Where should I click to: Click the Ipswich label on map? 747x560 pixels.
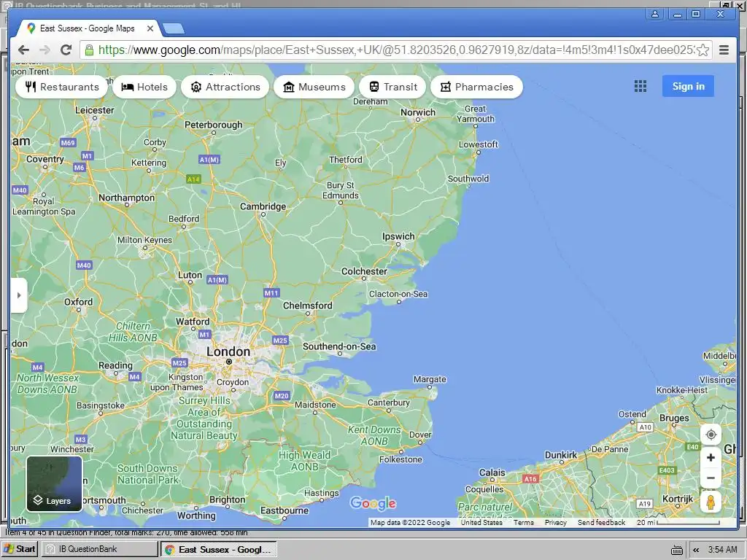pos(398,236)
